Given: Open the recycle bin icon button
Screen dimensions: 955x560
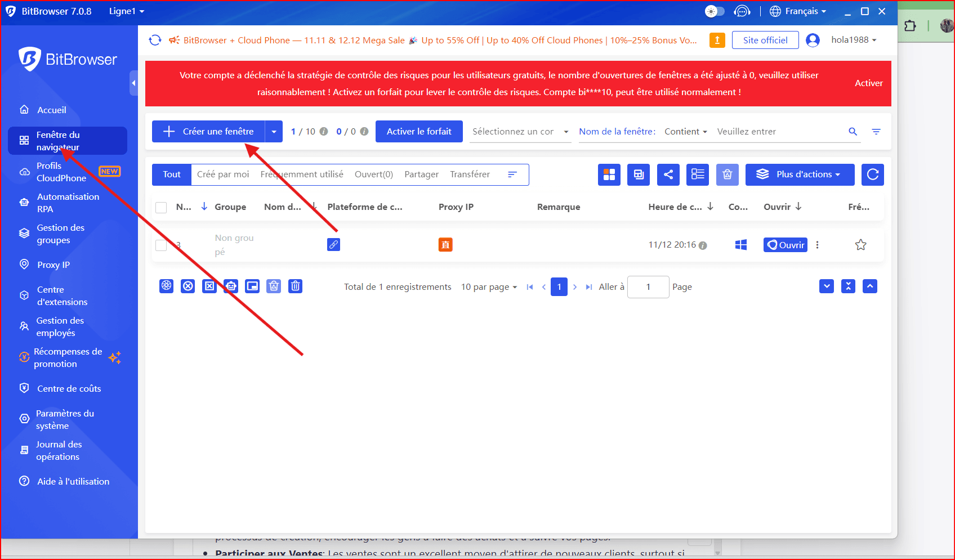Looking at the screenshot, I should (727, 174).
